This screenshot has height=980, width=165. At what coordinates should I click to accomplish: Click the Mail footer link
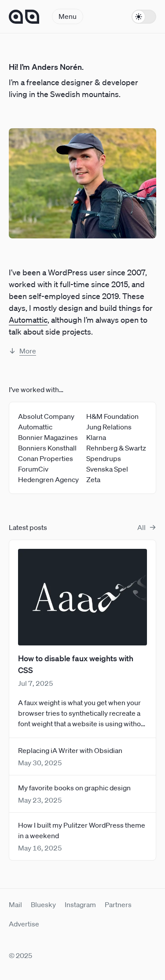point(15,904)
